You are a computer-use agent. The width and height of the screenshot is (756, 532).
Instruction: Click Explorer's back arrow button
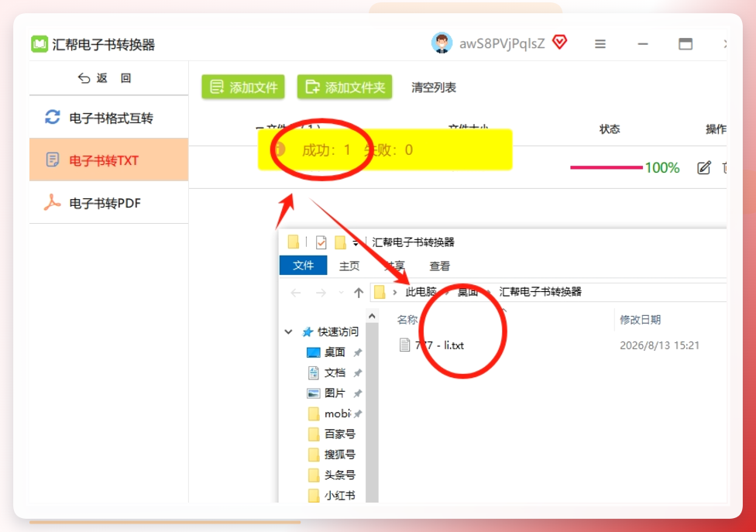coord(296,293)
